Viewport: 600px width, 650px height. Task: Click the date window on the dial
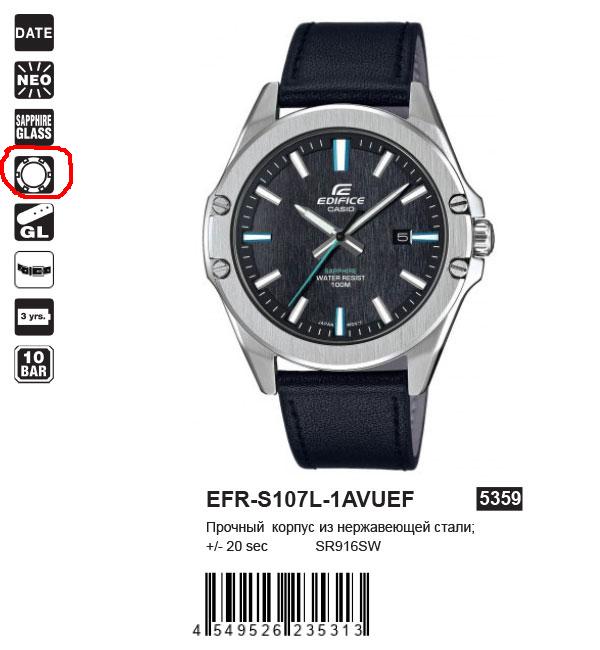click(x=402, y=237)
